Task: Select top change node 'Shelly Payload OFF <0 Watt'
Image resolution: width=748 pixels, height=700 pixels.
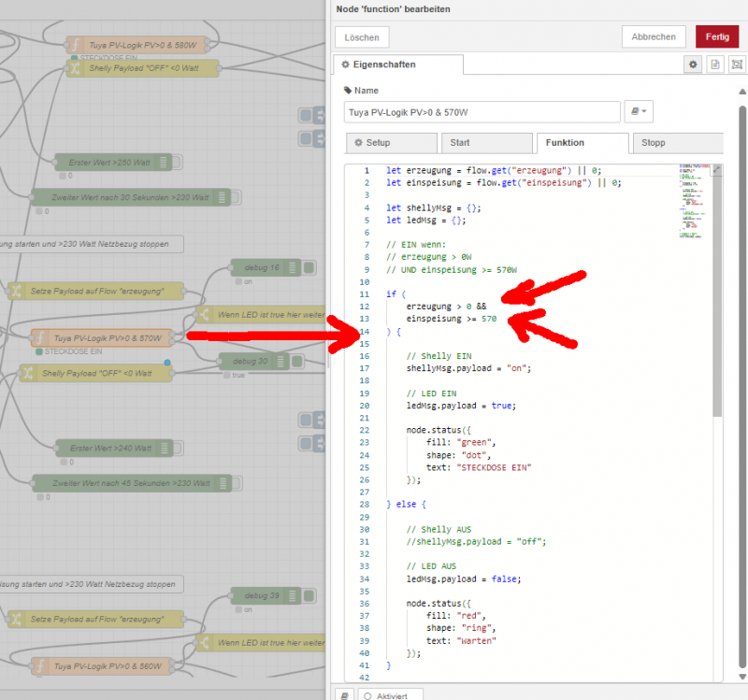Action: click(x=143, y=68)
